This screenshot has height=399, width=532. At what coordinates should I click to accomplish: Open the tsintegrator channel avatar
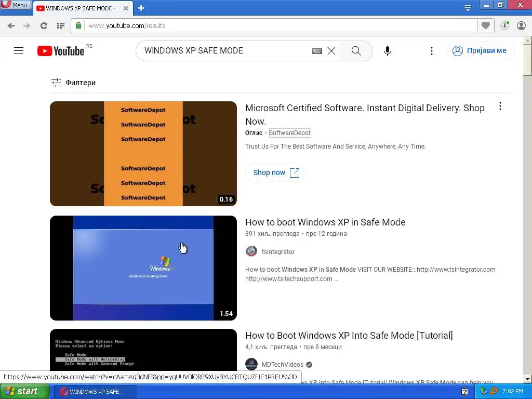click(251, 251)
